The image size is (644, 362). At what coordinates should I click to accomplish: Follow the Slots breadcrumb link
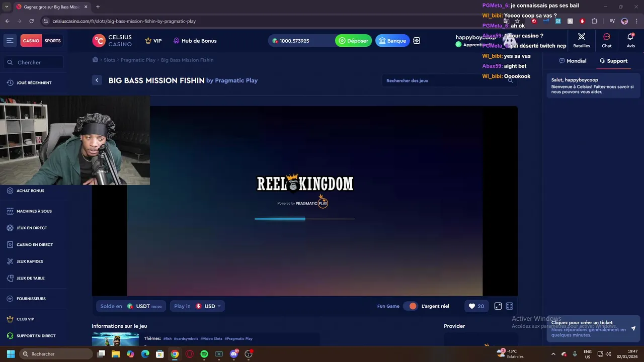(109, 60)
